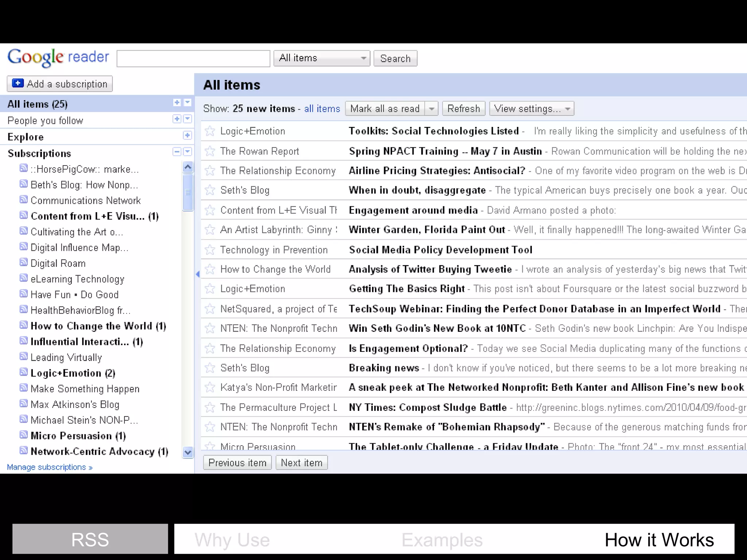This screenshot has height=560, width=747.
Task: Star Analysis of Twitter Buying Tweetie item
Action: tap(210, 269)
